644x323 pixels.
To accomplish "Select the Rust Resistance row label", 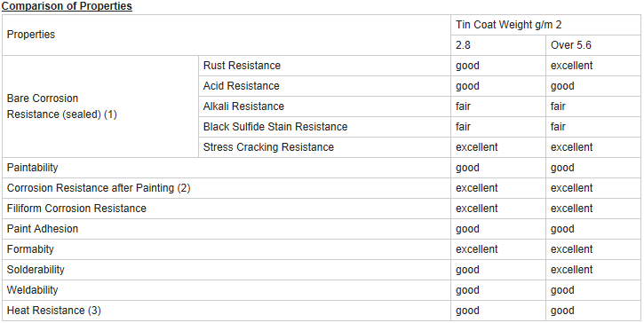I will click(x=242, y=66).
